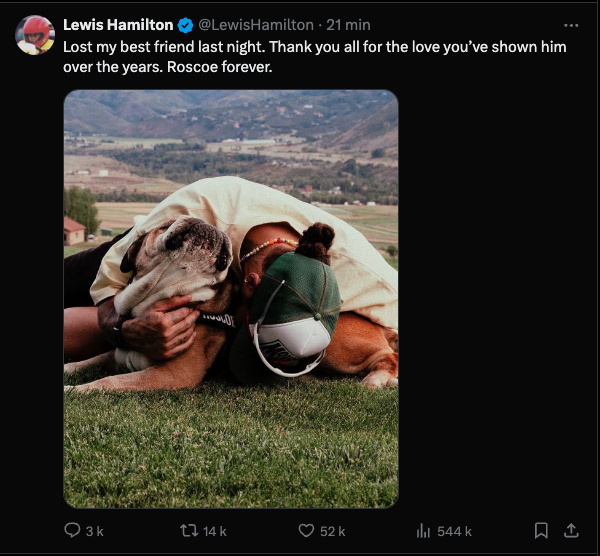Click the 544 k views count
Viewport: 600px width, 556px height.
(455, 531)
